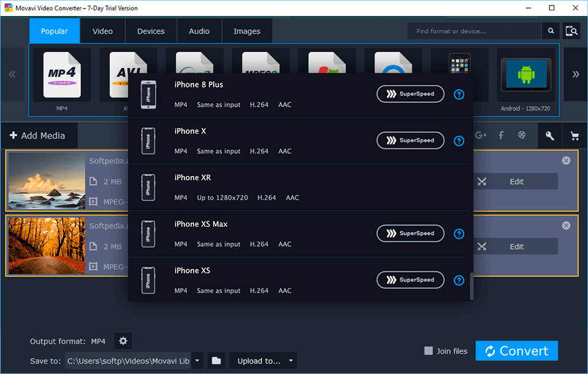
Task: Click the search magnifier icon
Action: pyautogui.click(x=551, y=31)
